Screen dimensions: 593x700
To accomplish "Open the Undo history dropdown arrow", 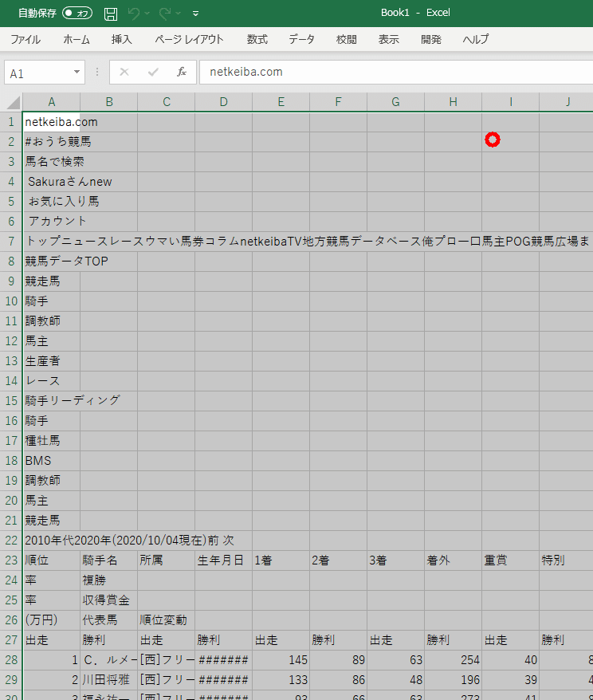I will (147, 14).
